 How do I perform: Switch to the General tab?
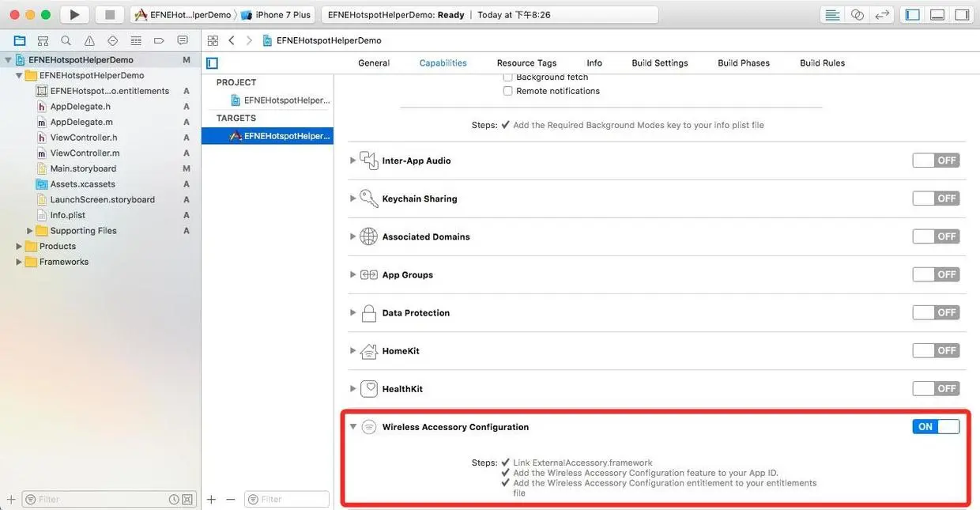[374, 63]
